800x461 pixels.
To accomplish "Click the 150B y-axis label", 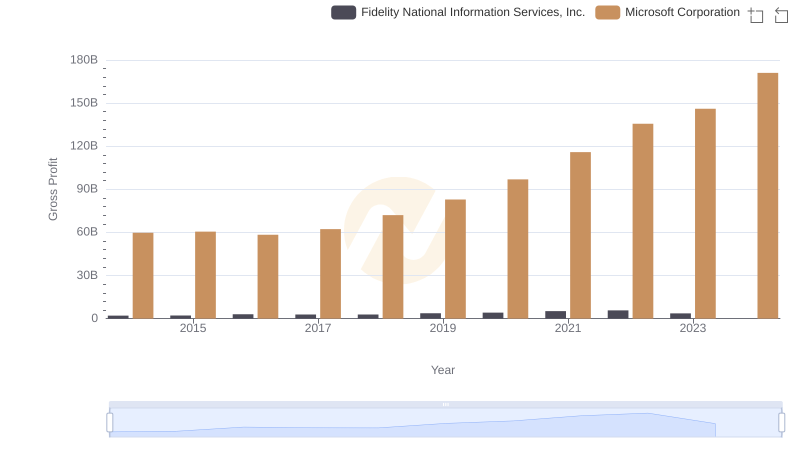I will coord(84,103).
